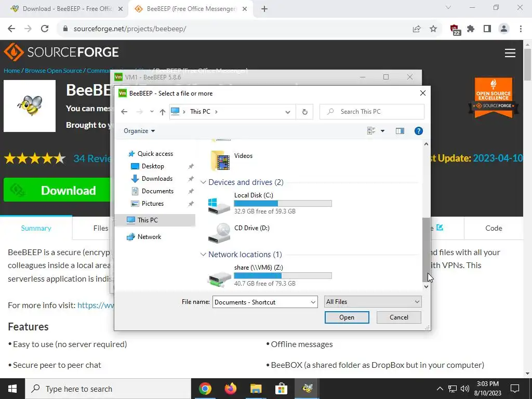Expand the address bar history dropdown

click(x=288, y=112)
